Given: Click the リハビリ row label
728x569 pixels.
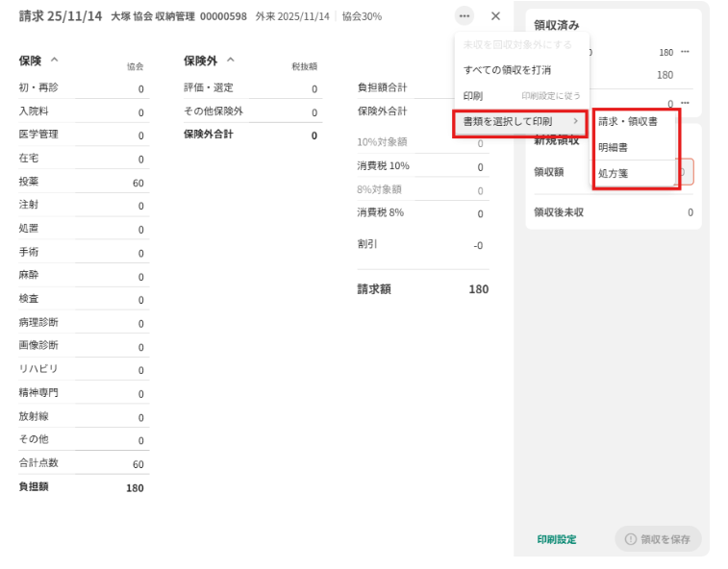Looking at the screenshot, I should pyautogui.click(x=38, y=369).
